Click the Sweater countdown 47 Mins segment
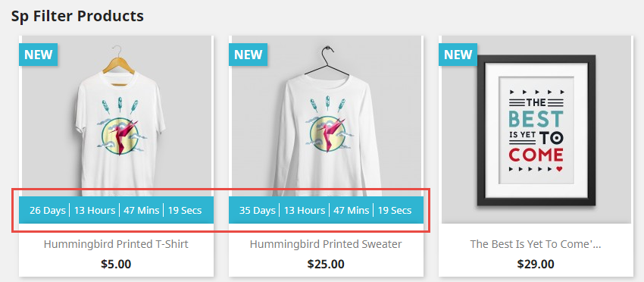644x282 pixels. click(x=351, y=211)
